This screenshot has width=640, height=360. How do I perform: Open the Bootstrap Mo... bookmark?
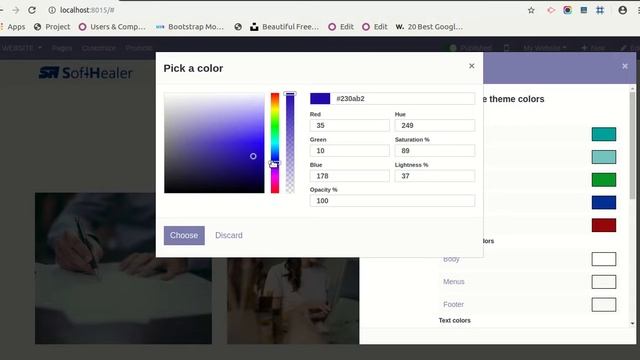pyautogui.click(x=190, y=27)
